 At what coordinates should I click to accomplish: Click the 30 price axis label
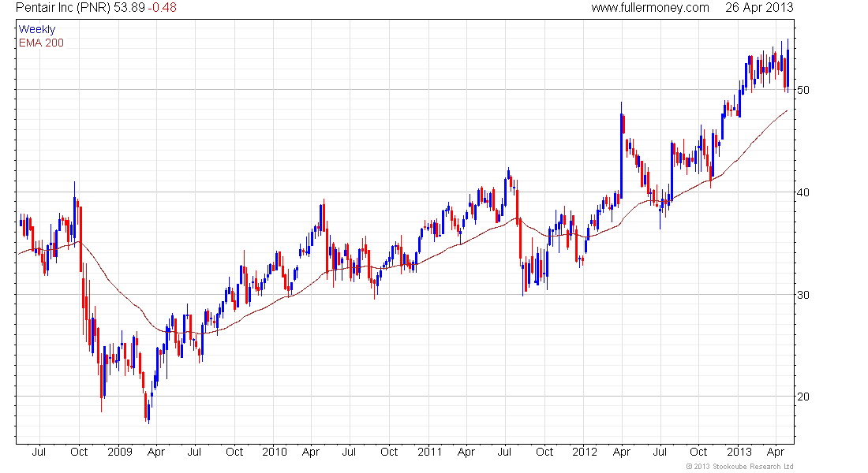[x=803, y=295]
